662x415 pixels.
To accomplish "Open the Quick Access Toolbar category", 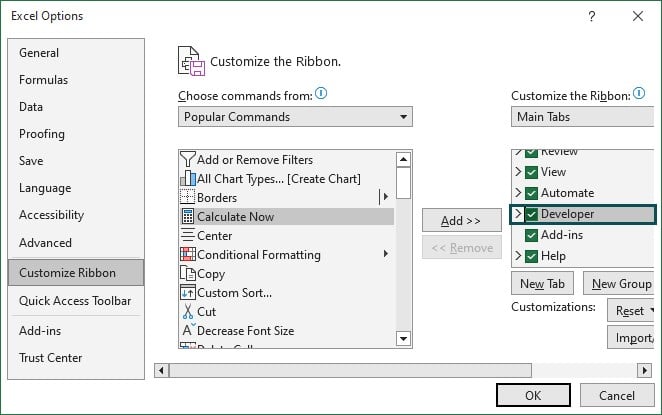I will click(76, 301).
